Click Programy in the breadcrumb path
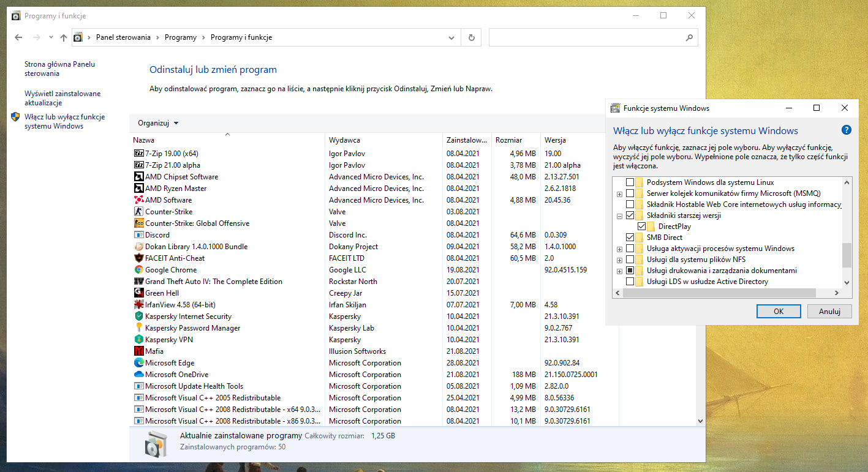The image size is (868, 472). tap(181, 37)
